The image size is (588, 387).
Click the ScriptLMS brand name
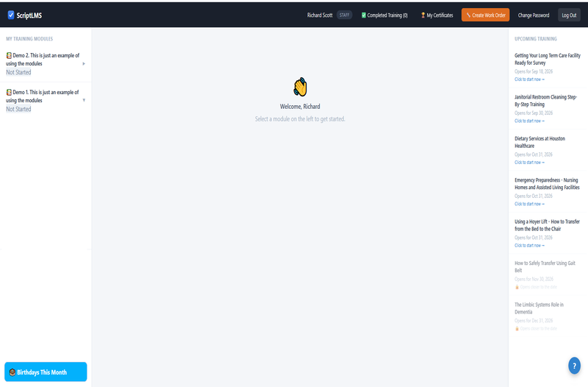click(x=29, y=15)
